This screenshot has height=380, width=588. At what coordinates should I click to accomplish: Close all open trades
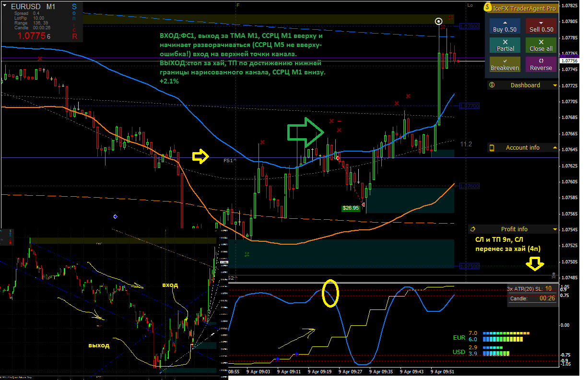(541, 45)
